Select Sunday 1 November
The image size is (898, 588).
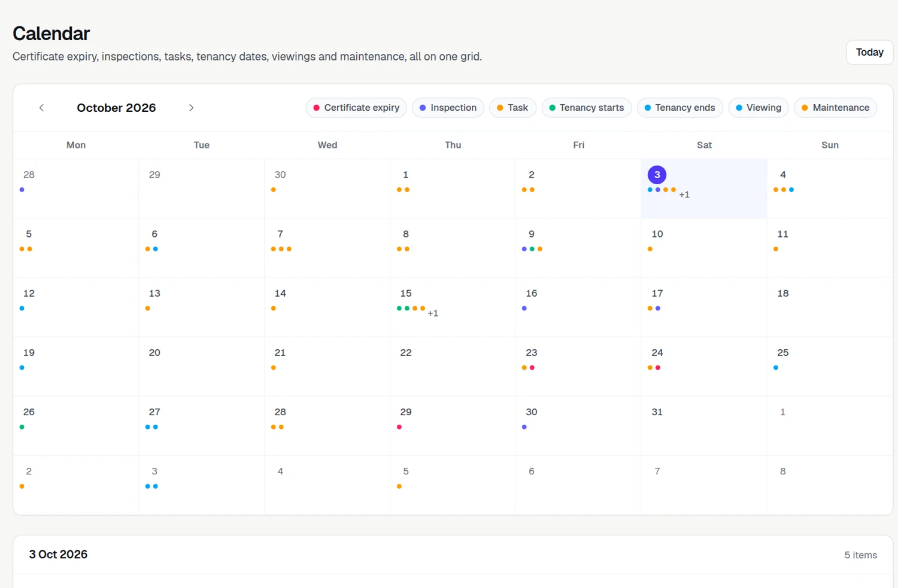coord(830,425)
